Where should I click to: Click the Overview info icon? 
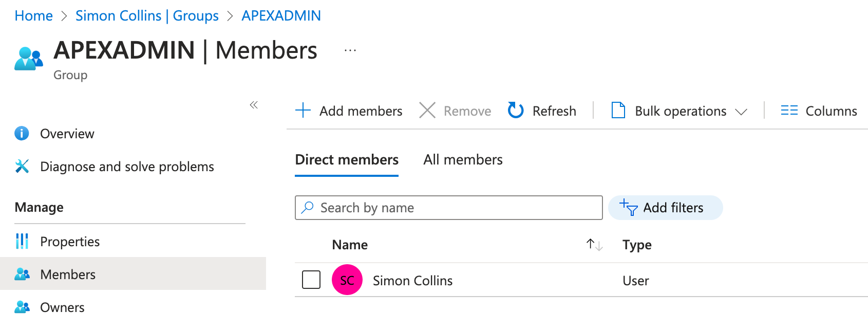21,133
